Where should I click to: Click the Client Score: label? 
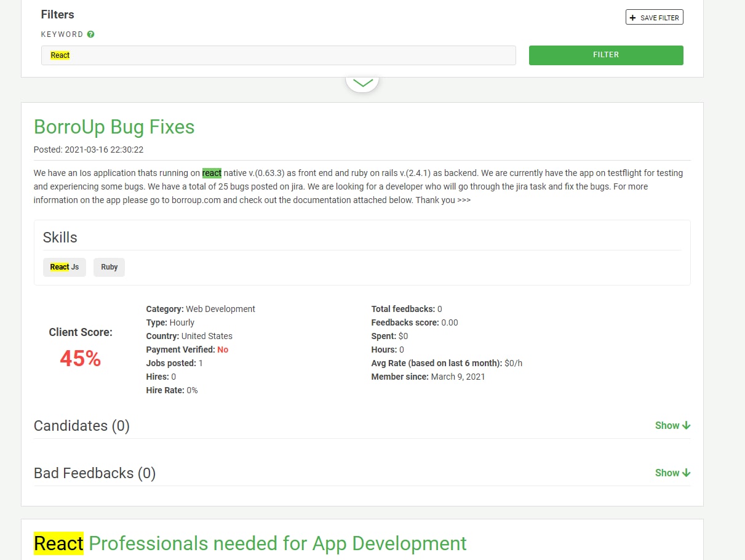click(x=81, y=332)
